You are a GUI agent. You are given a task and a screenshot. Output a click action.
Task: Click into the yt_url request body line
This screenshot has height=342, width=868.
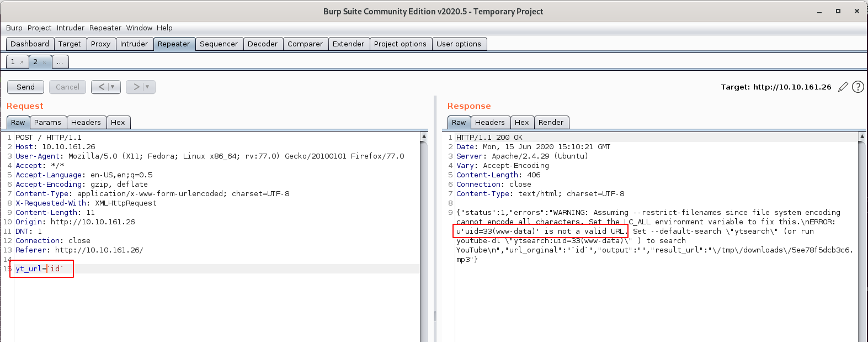[166, 269]
